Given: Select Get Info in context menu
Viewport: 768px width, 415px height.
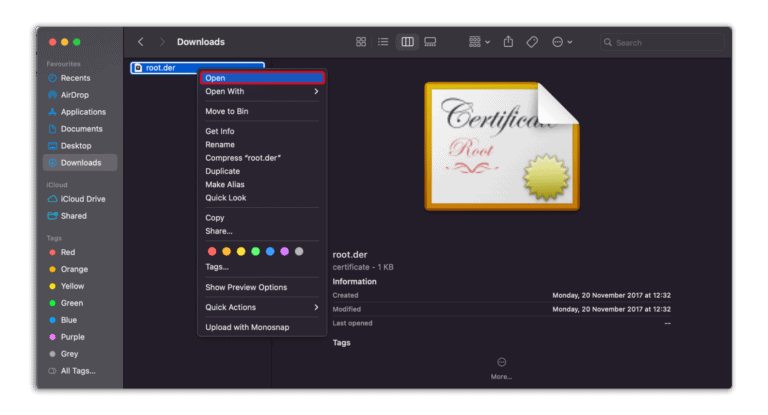Looking at the screenshot, I should pos(220,131).
